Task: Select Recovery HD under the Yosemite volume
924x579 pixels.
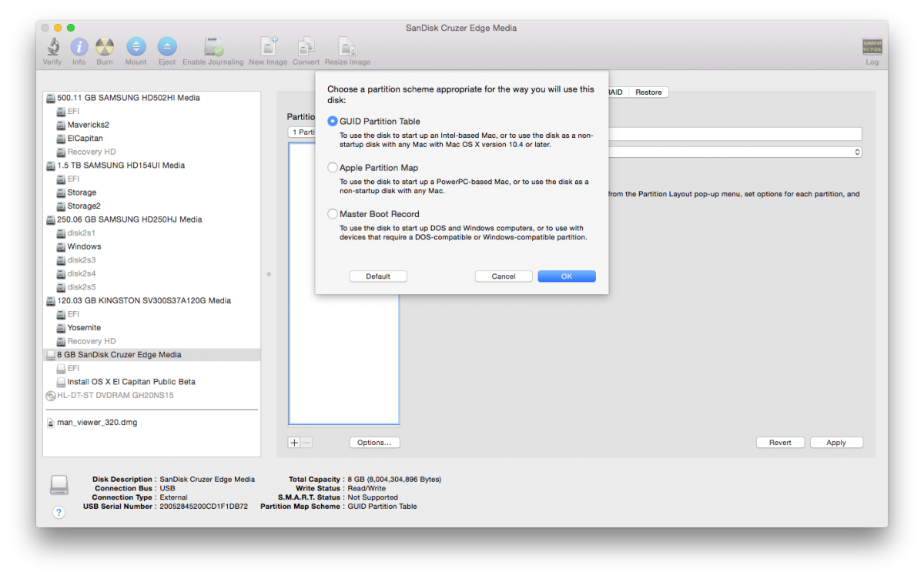Action: [152, 341]
